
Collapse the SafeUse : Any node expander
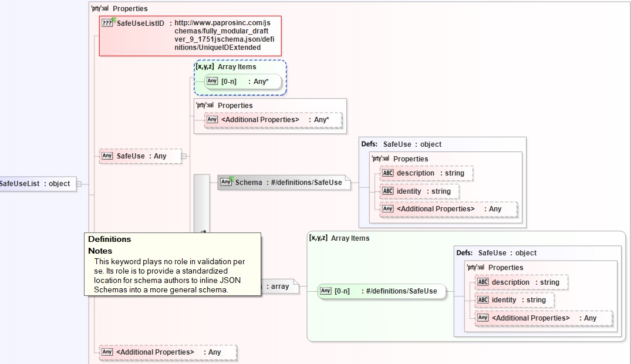[x=184, y=156]
